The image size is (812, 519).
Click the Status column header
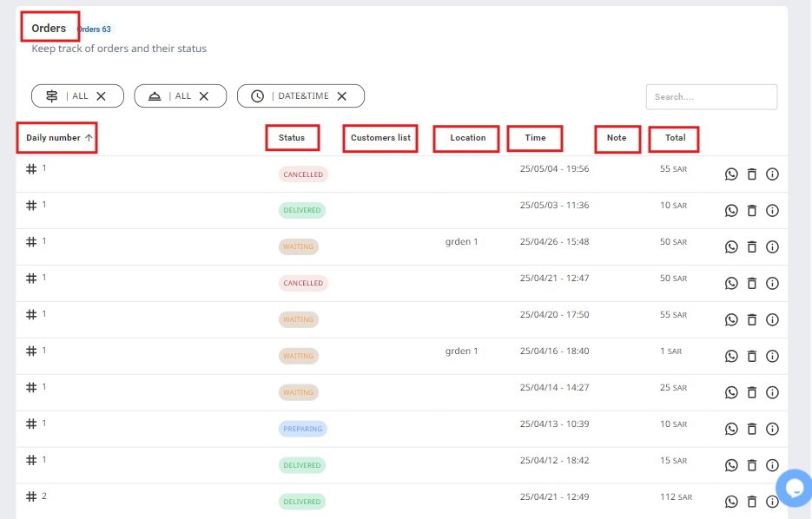point(292,138)
